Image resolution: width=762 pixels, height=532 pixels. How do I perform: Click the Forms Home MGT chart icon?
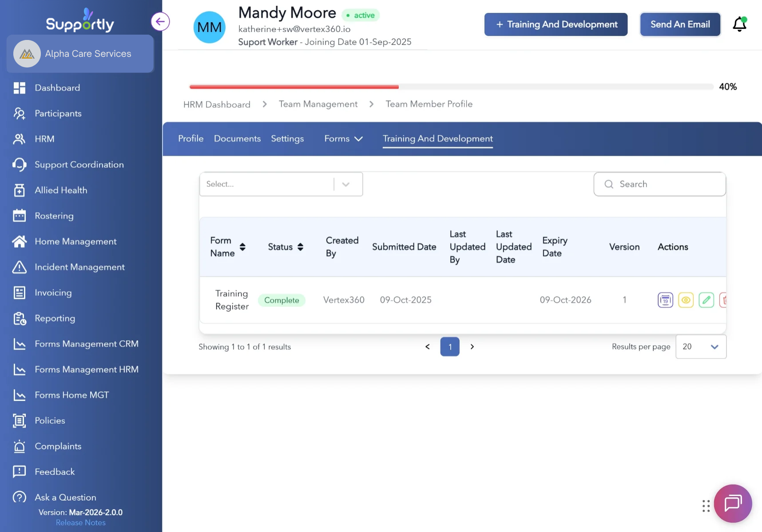coord(20,395)
